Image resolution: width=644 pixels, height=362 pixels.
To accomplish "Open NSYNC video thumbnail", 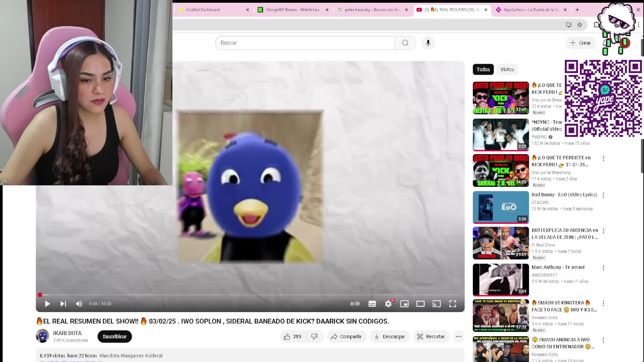I will pyautogui.click(x=501, y=135).
